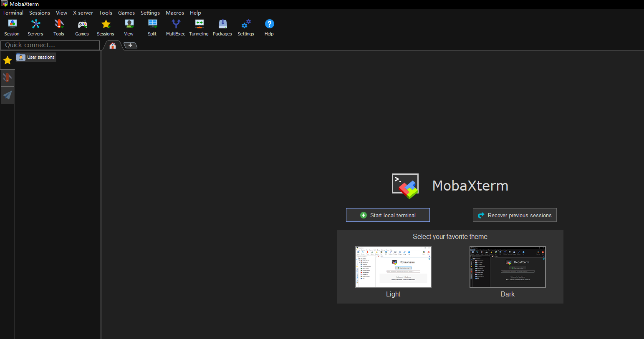The image size is (644, 339).
Task: Open the Session toolbar icon
Action: pos(12,28)
